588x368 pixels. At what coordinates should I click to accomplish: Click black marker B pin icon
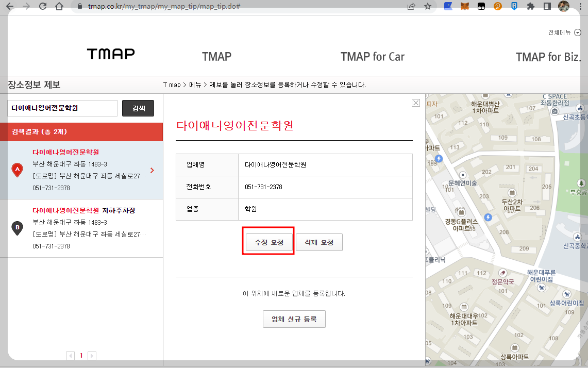click(17, 228)
